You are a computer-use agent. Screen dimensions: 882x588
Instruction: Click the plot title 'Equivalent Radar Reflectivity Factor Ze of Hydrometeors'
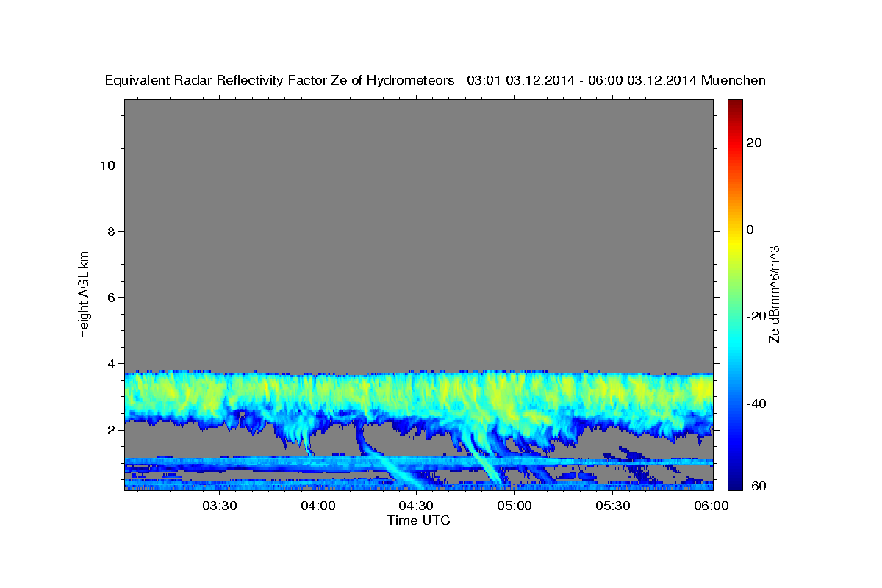point(280,80)
